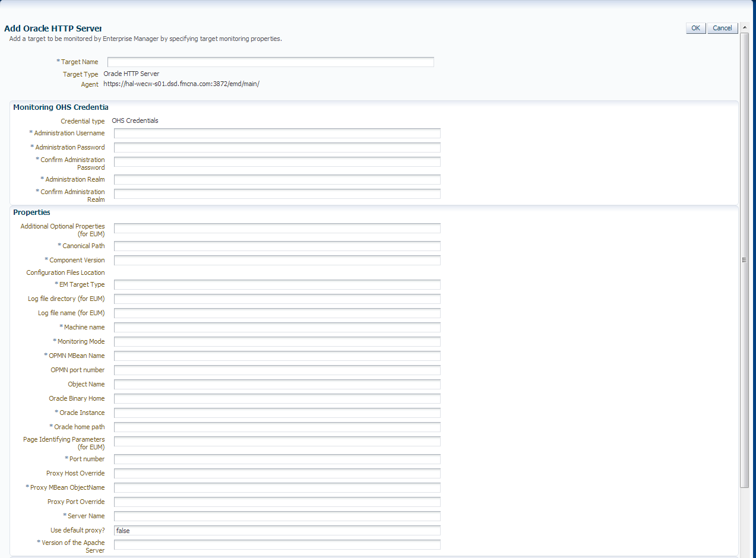Screen dimensions: 756x558
Task: Select the Confirm Administration Realm field
Action: point(277,194)
